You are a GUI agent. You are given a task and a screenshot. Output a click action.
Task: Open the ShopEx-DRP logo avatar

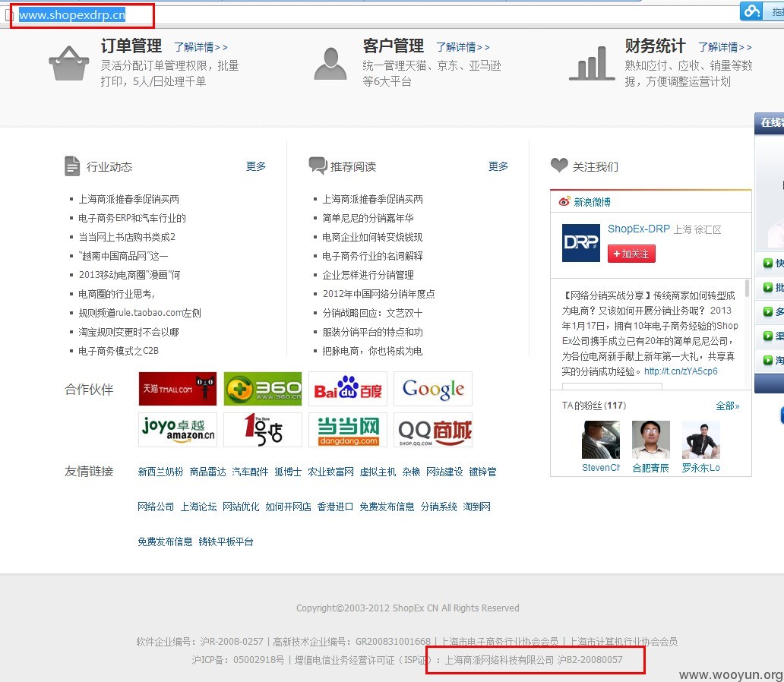coord(580,243)
